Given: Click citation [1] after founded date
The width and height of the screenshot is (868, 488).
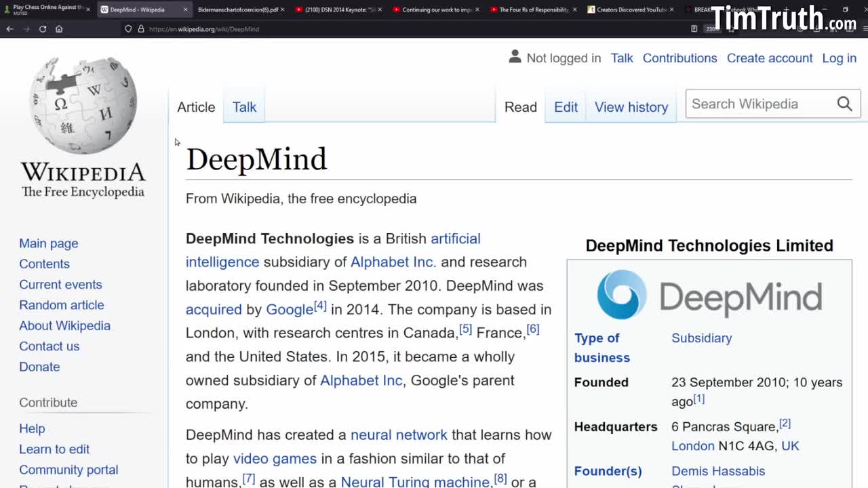Looking at the screenshot, I should click(x=698, y=399).
